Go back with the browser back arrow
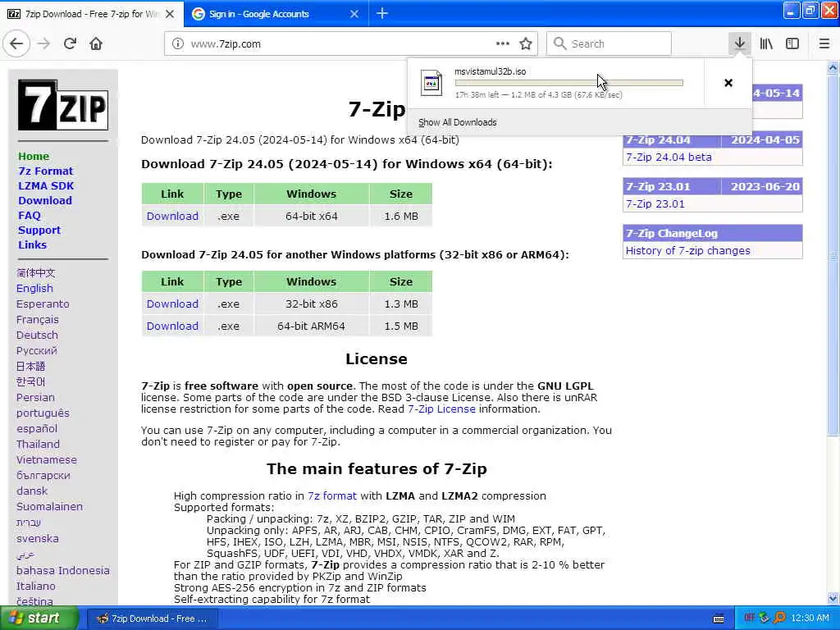The height and width of the screenshot is (630, 840). [16, 43]
